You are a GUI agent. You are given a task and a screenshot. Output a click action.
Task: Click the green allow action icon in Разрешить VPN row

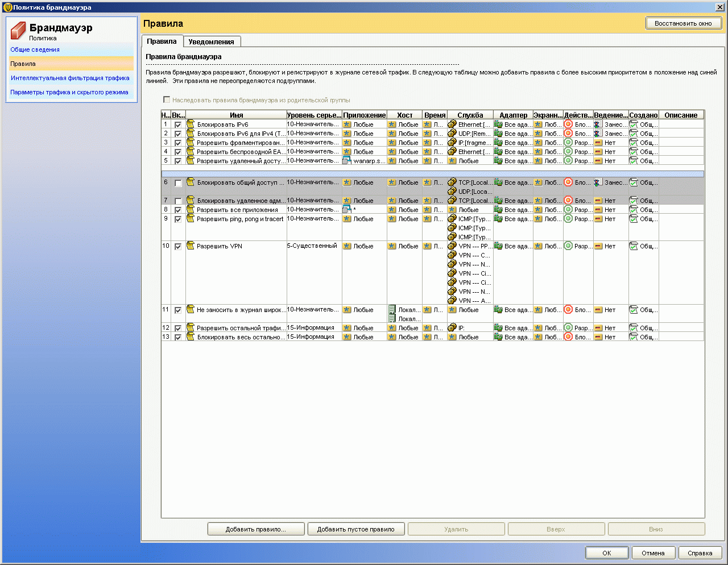pyautogui.click(x=568, y=246)
